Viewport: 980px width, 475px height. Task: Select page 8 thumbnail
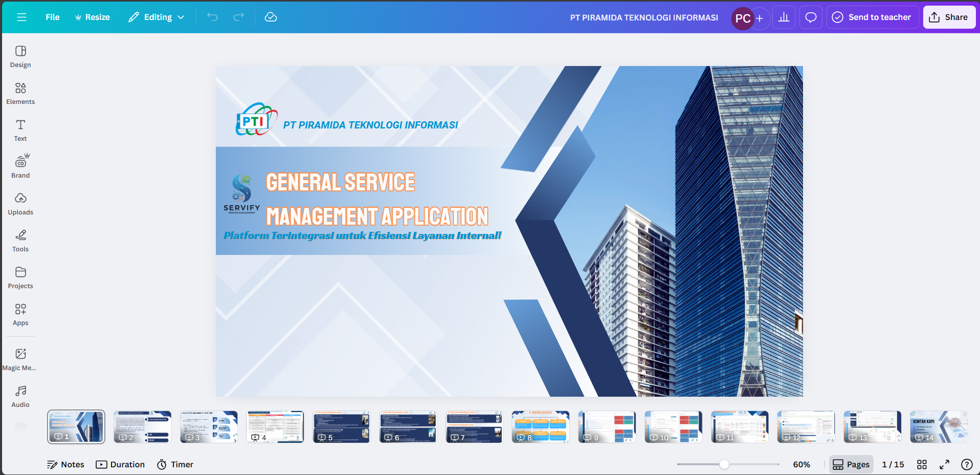click(x=541, y=426)
